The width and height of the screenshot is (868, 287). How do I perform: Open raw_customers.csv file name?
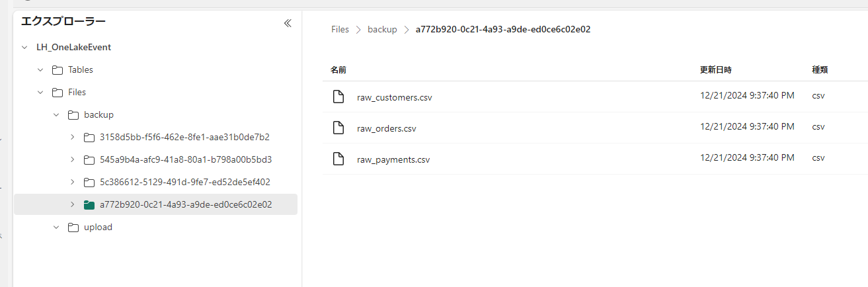[x=395, y=98]
